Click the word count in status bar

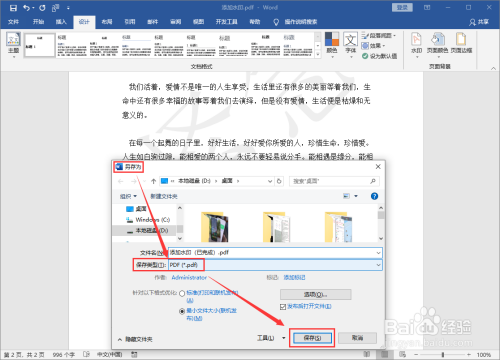click(63, 355)
